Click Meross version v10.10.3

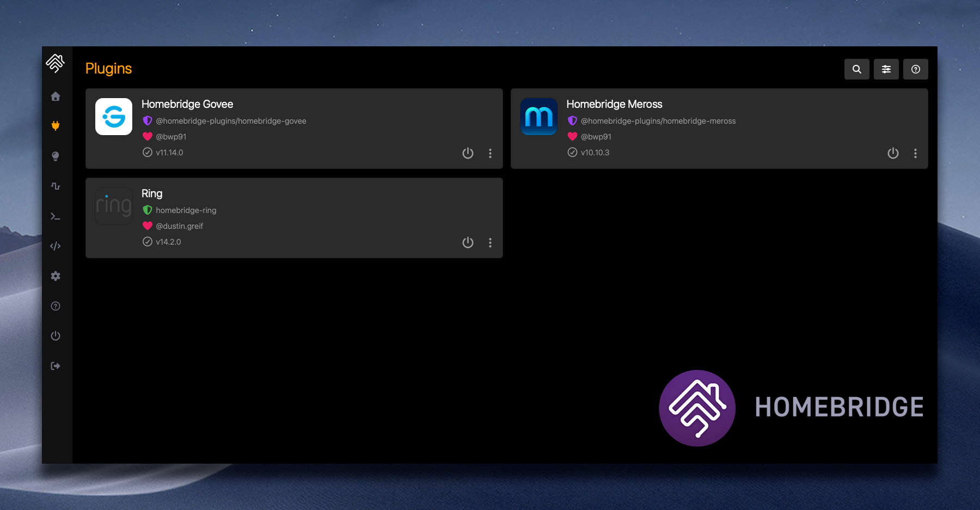(x=595, y=153)
